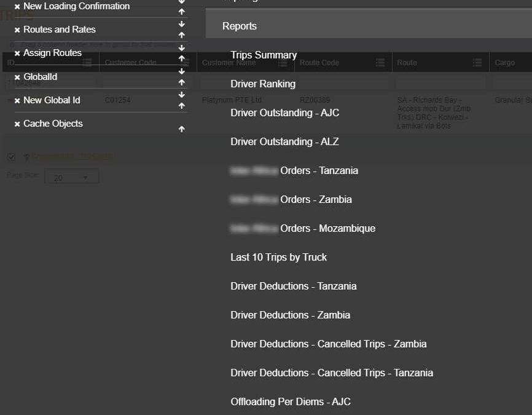Move New Global Id up

click(182, 106)
